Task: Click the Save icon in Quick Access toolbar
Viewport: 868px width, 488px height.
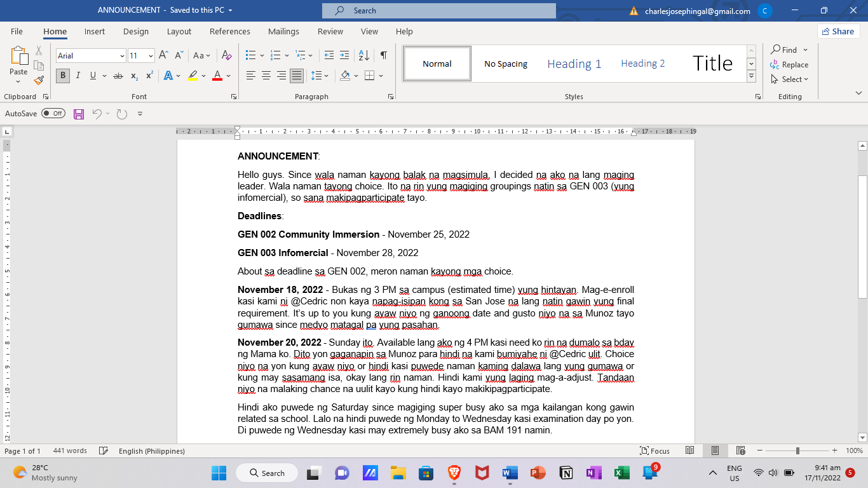Action: [x=79, y=114]
